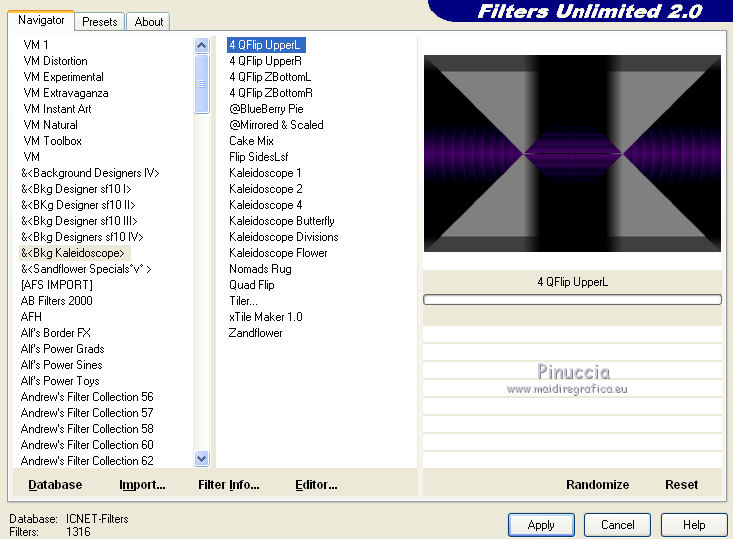This screenshot has height=539, width=733.
Task: Select [AFS IMPORT] category
Action: 57,285
